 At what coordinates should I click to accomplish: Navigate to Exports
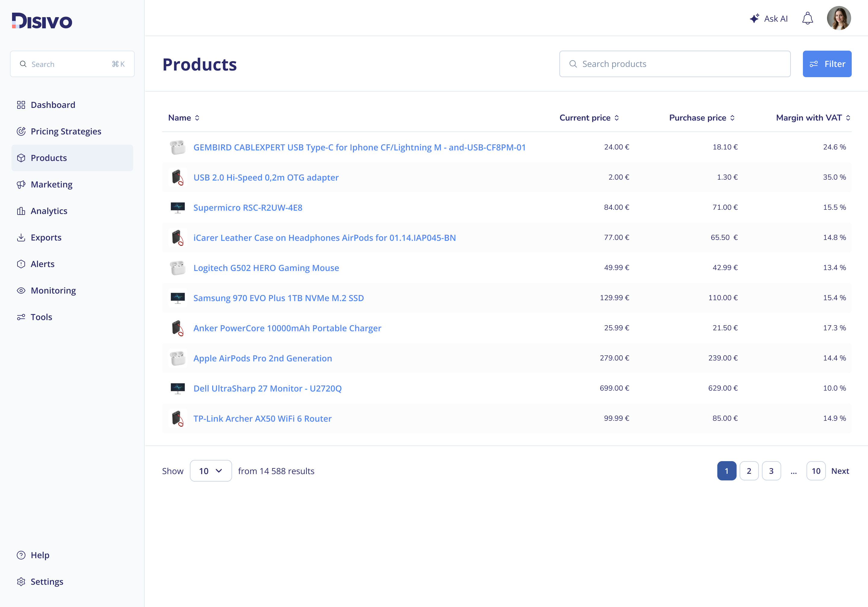(72, 237)
